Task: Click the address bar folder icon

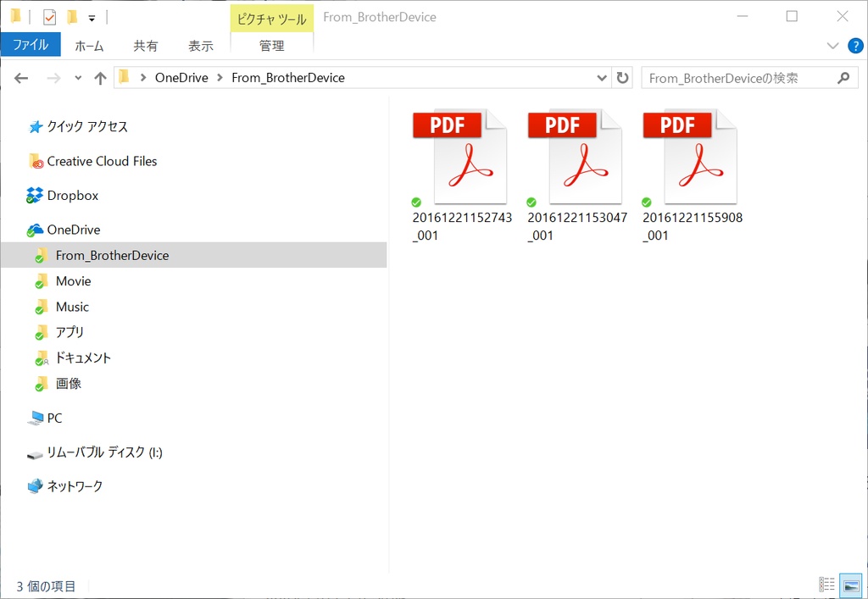Action: click(125, 77)
